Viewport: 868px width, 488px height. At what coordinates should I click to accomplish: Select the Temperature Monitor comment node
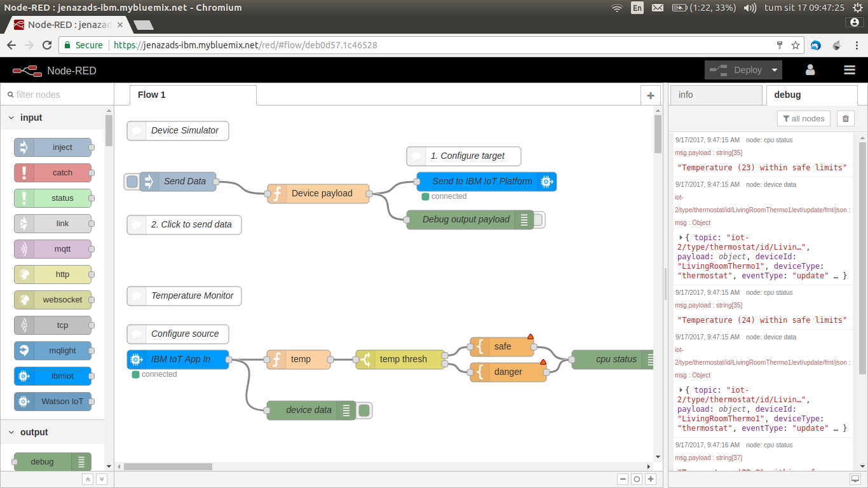tap(184, 296)
